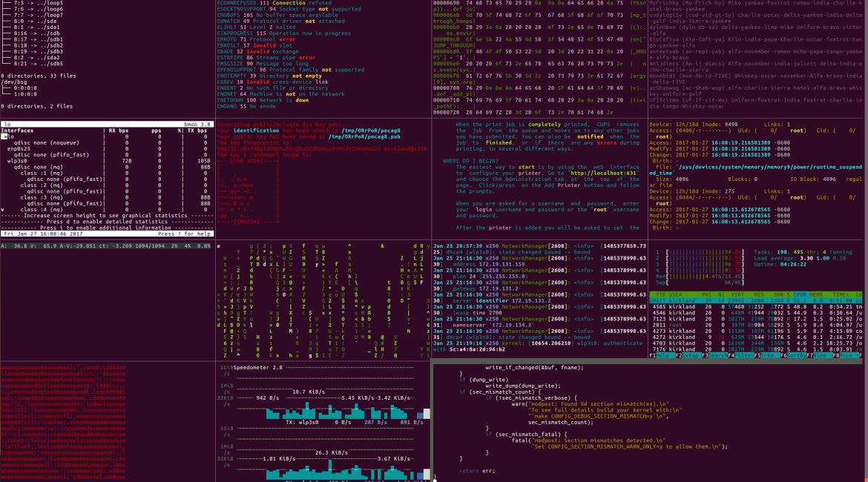
Task: Lower process priority with F7Nice -
Action: 818,356
